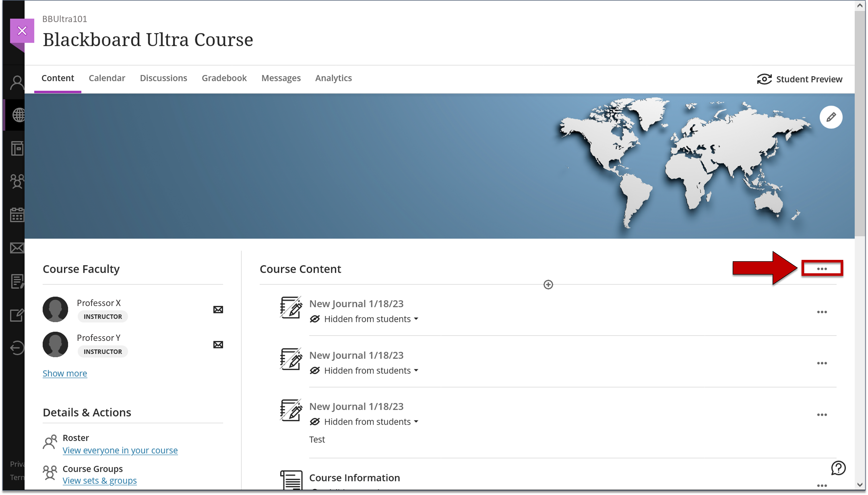
Task: Click the vertical scrollbar down arrow
Action: point(860,485)
